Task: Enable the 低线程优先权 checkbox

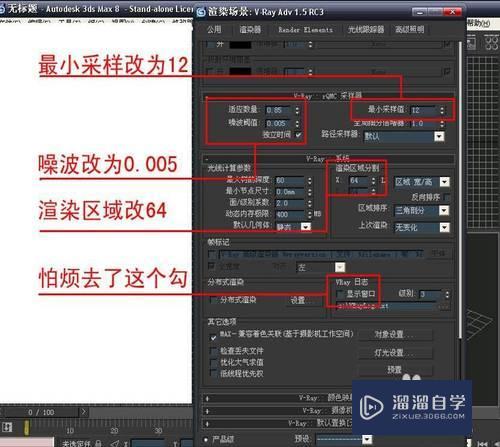Action: pyautogui.click(x=213, y=373)
